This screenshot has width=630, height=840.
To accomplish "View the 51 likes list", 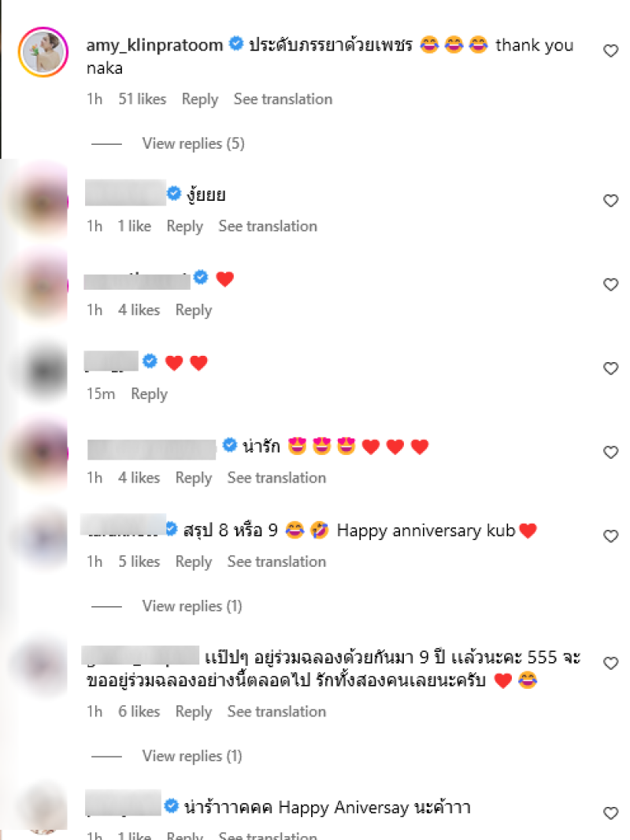I will (x=142, y=99).
